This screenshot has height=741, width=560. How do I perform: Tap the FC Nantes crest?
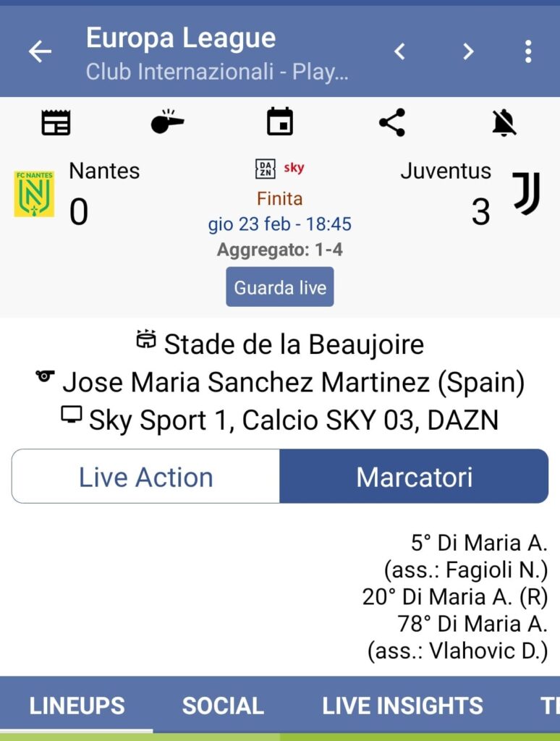[x=34, y=194]
